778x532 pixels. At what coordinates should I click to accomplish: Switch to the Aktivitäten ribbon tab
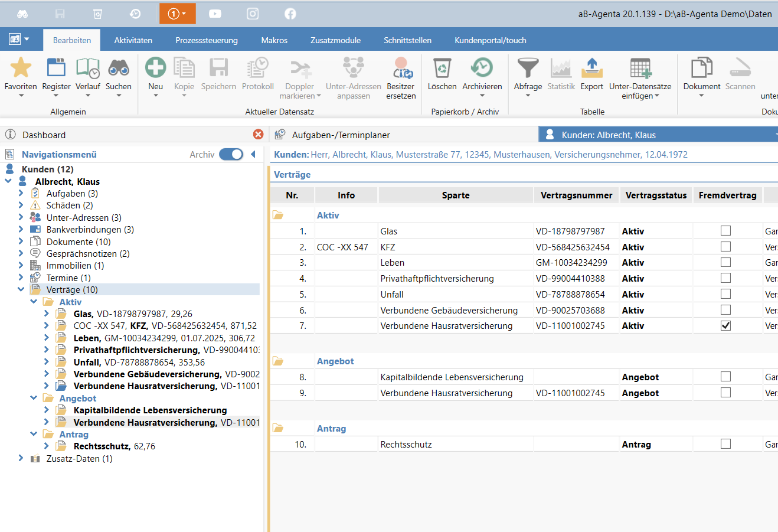tap(133, 40)
